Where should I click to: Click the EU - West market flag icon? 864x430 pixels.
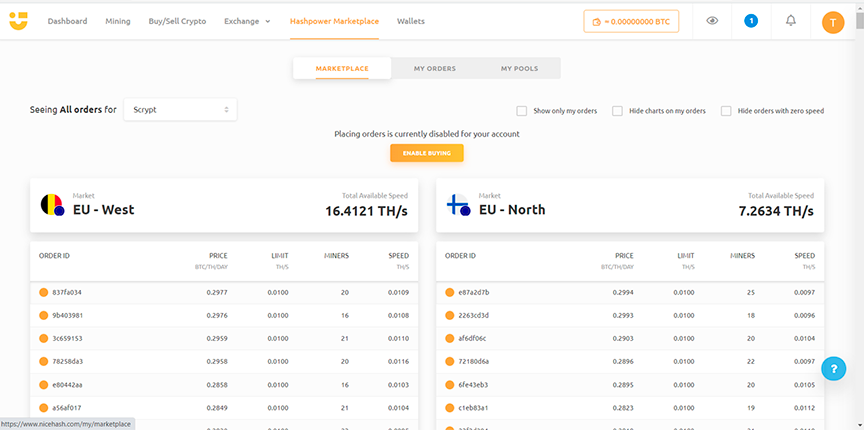pyautogui.click(x=53, y=205)
